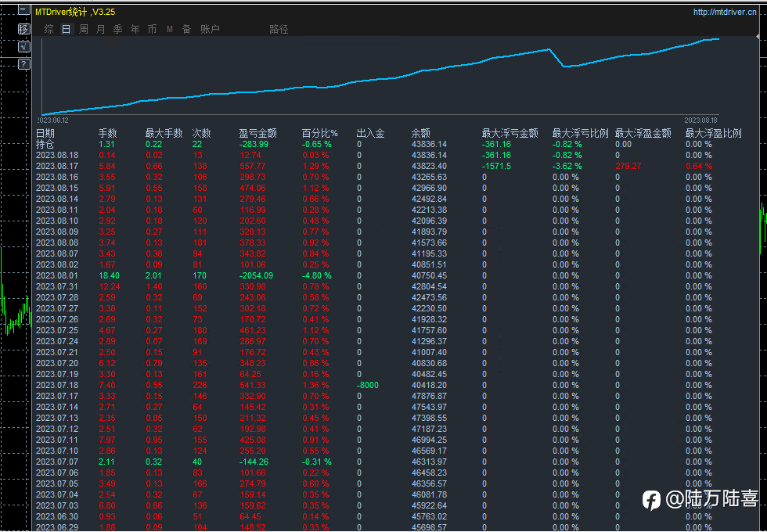767x532 pixels.
Task: Open the 账户 account tab
Action: tap(211, 30)
